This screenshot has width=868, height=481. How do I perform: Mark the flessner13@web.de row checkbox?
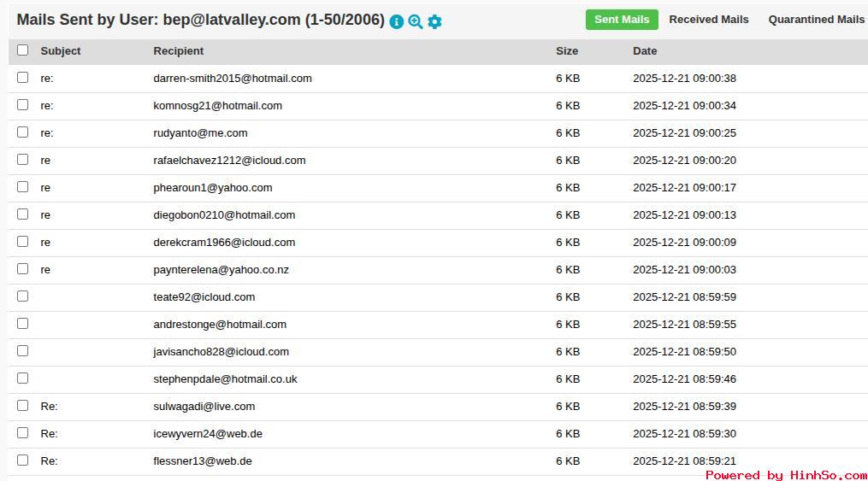tap(23, 460)
